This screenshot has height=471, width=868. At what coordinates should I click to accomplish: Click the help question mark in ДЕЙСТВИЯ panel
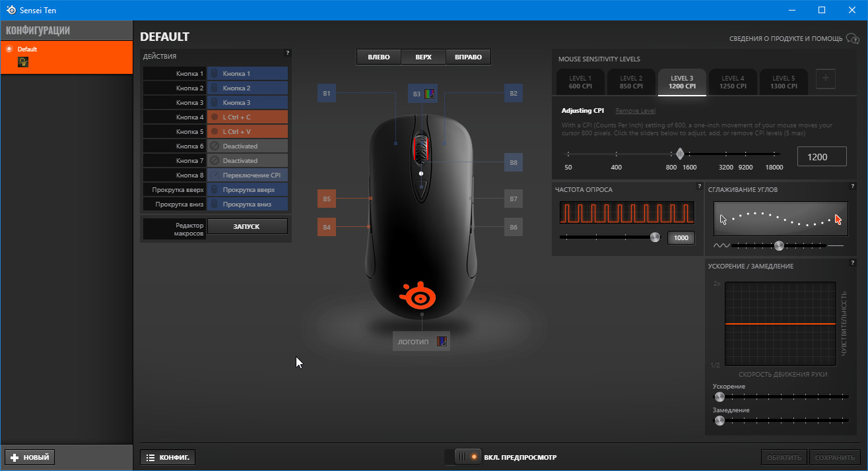pyautogui.click(x=288, y=53)
